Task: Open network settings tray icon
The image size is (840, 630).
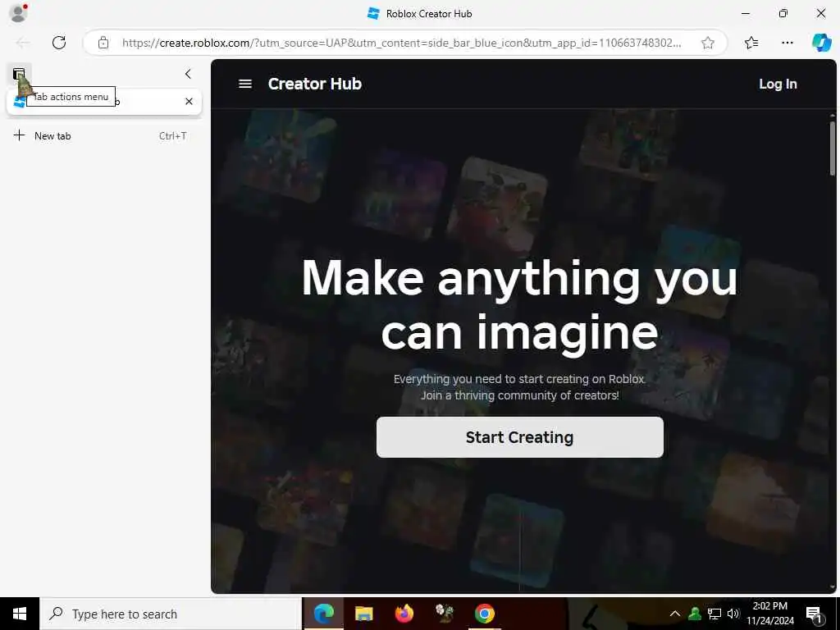Action: pos(714,614)
